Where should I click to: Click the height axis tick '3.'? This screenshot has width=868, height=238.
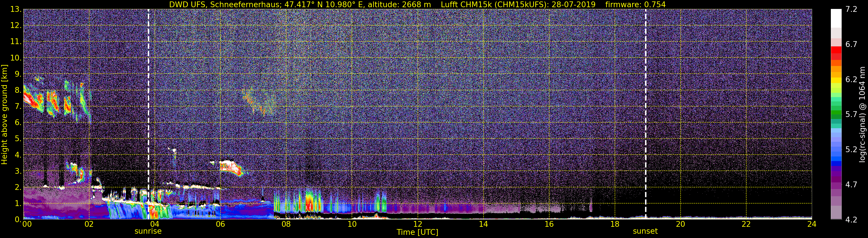pos(18,171)
